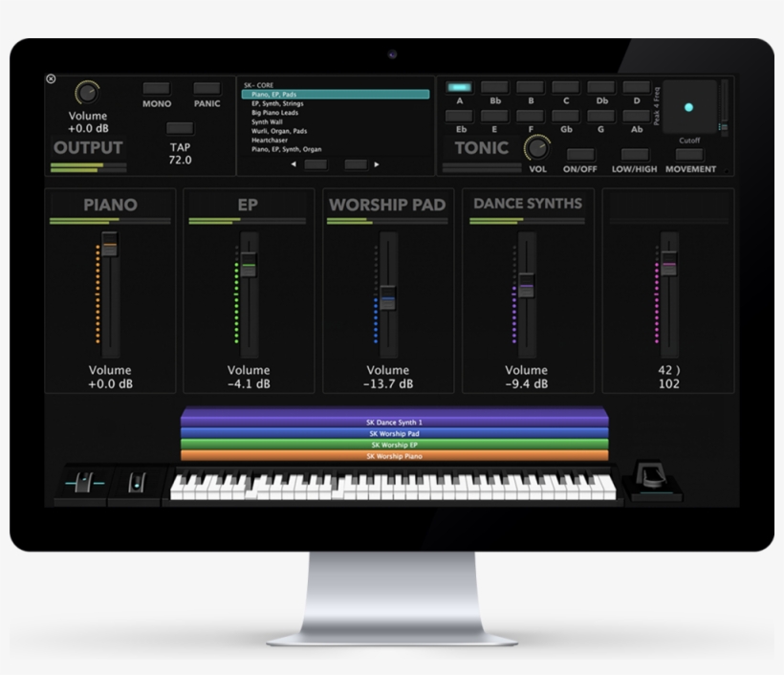Turn the Output Volume knob
Viewport: 784px width, 675px height.
[x=86, y=94]
